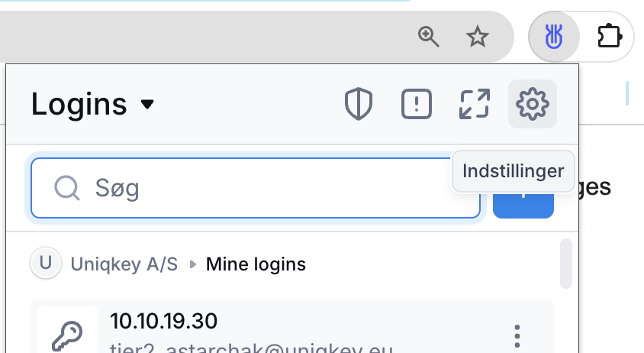Click the Logins heading text

[79, 104]
